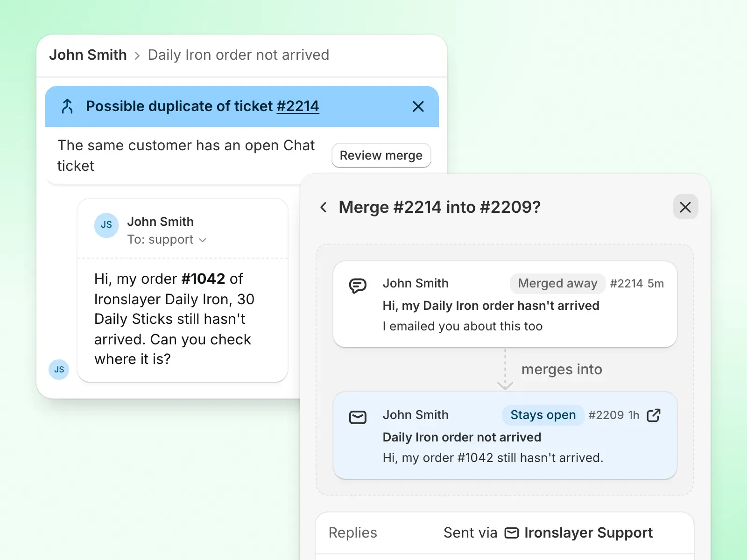Expand the 'To: support' recipient dropdown
This screenshot has height=560, width=747.
[167, 240]
